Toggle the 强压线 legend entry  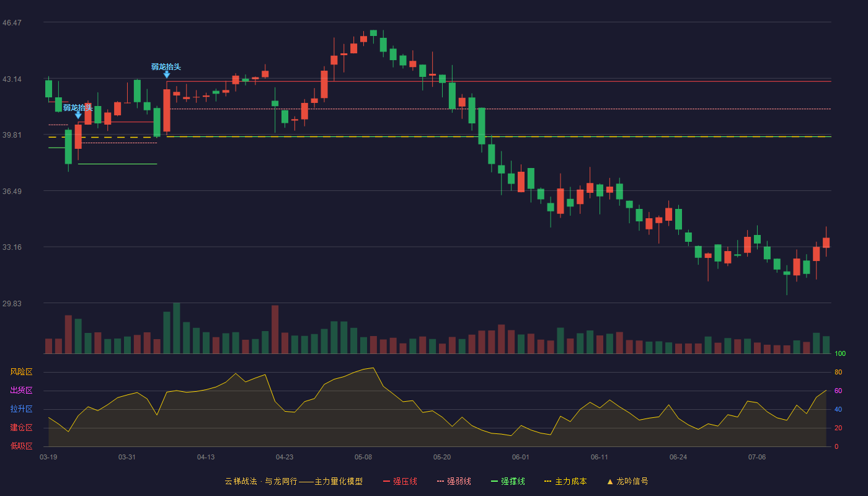[x=400, y=481]
